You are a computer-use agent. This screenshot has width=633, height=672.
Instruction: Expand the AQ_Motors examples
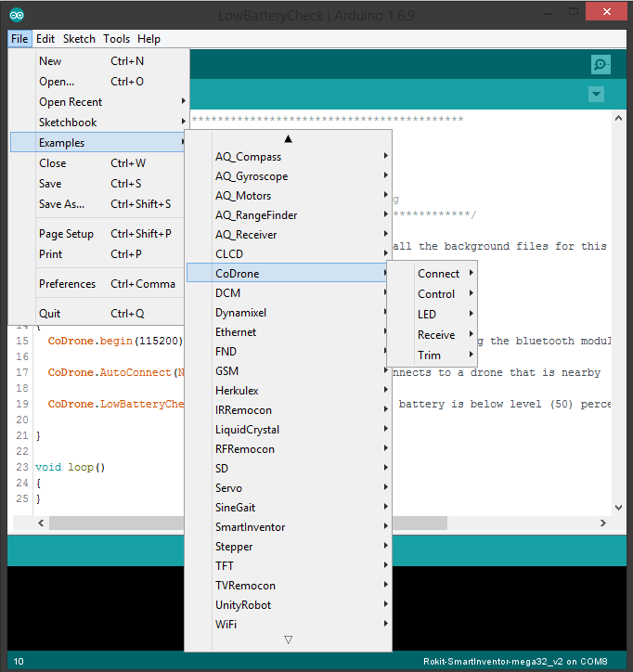pos(288,196)
